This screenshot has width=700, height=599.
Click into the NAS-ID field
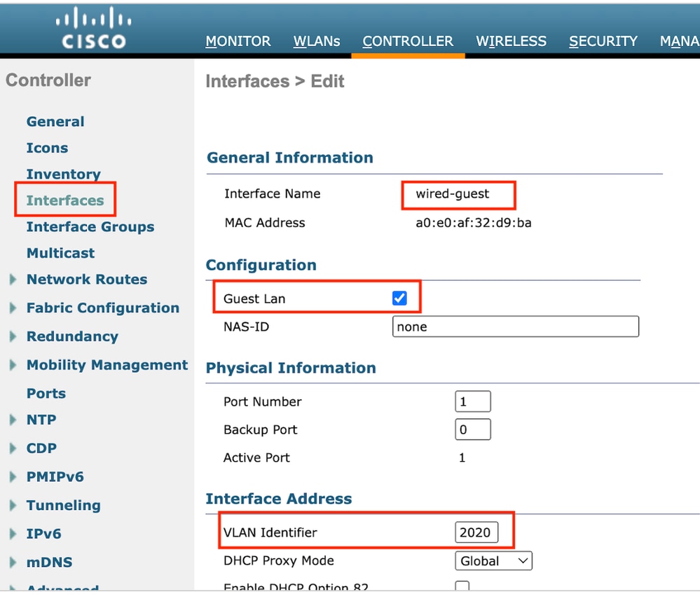[x=516, y=326]
